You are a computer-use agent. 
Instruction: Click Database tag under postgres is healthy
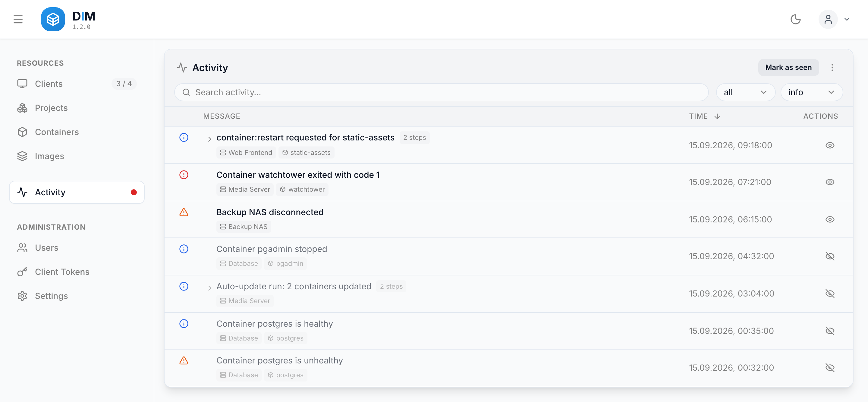click(x=239, y=338)
